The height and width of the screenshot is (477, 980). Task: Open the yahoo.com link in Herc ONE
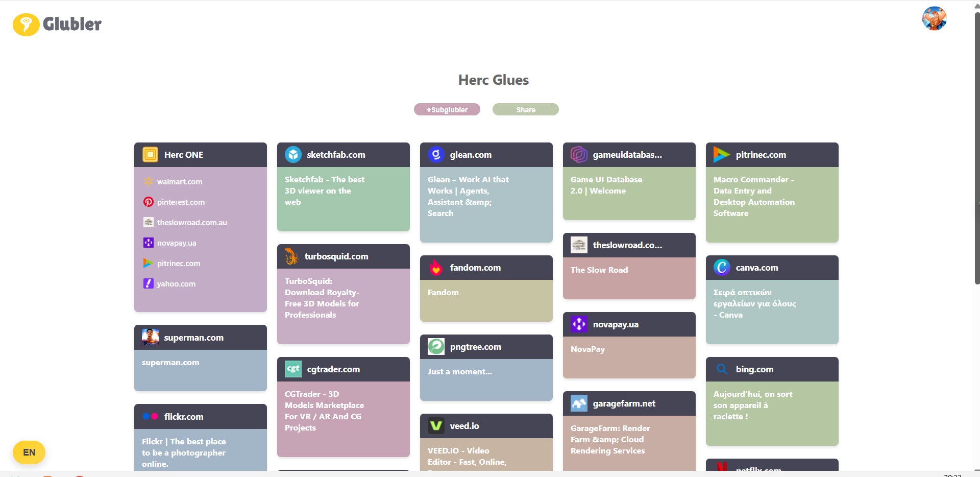176,283
